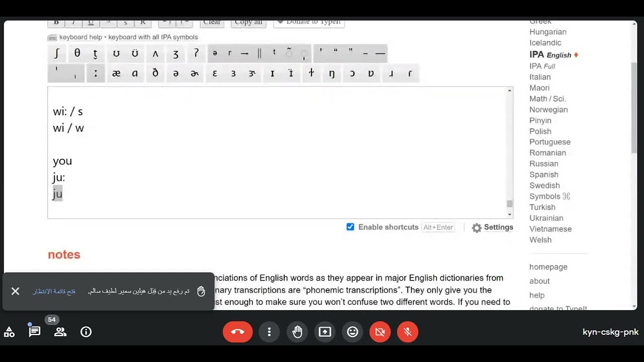Send a reaction with the emoji button

pyautogui.click(x=353, y=332)
